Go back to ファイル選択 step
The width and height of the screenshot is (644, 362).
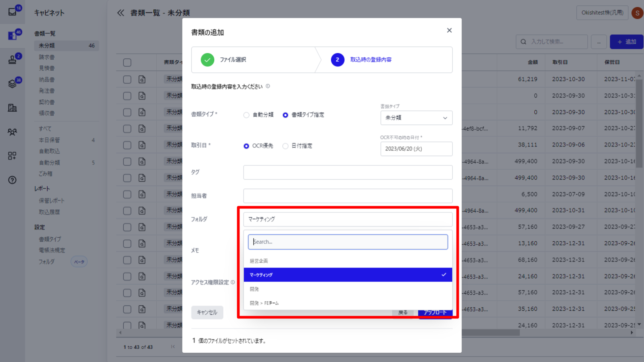233,60
